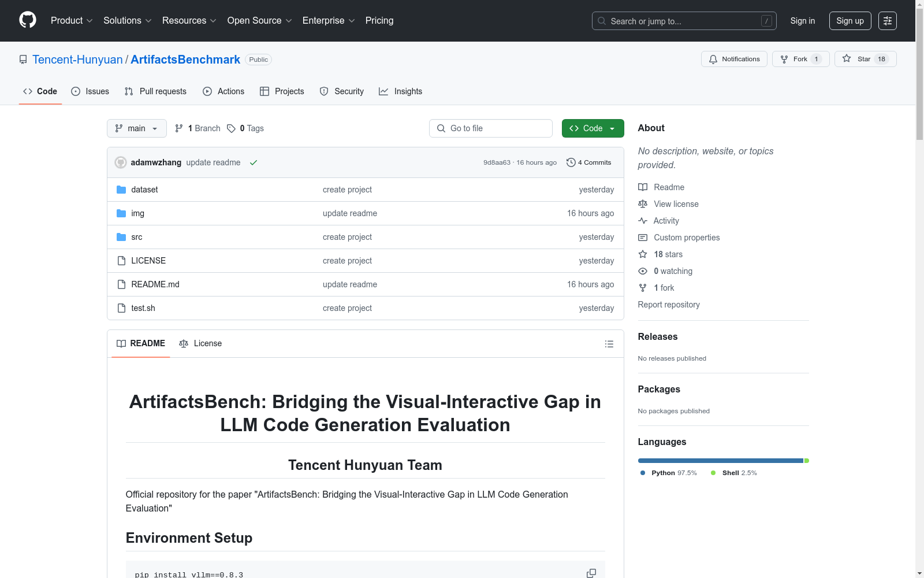This screenshot has height=578, width=924.
Task: Click the README.md file icon
Action: (x=121, y=284)
